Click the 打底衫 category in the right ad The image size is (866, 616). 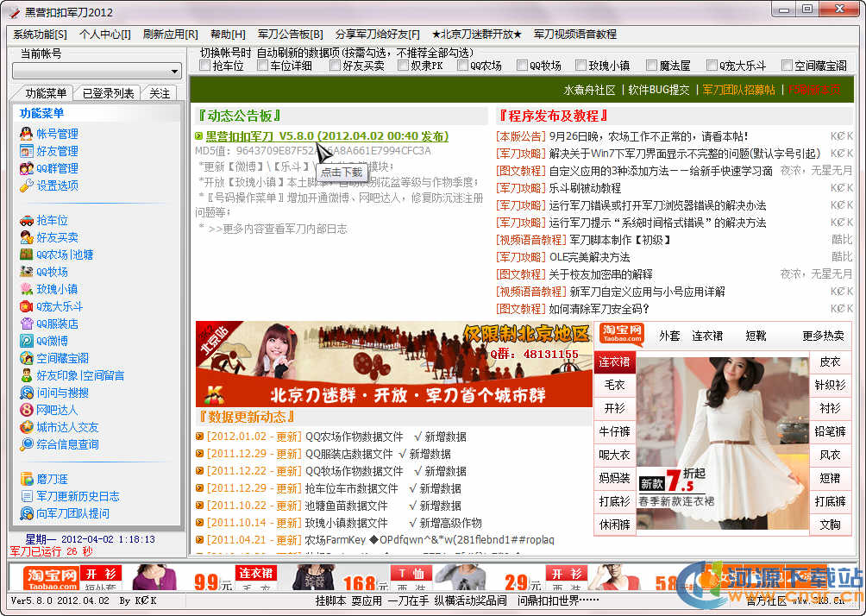pos(614,501)
